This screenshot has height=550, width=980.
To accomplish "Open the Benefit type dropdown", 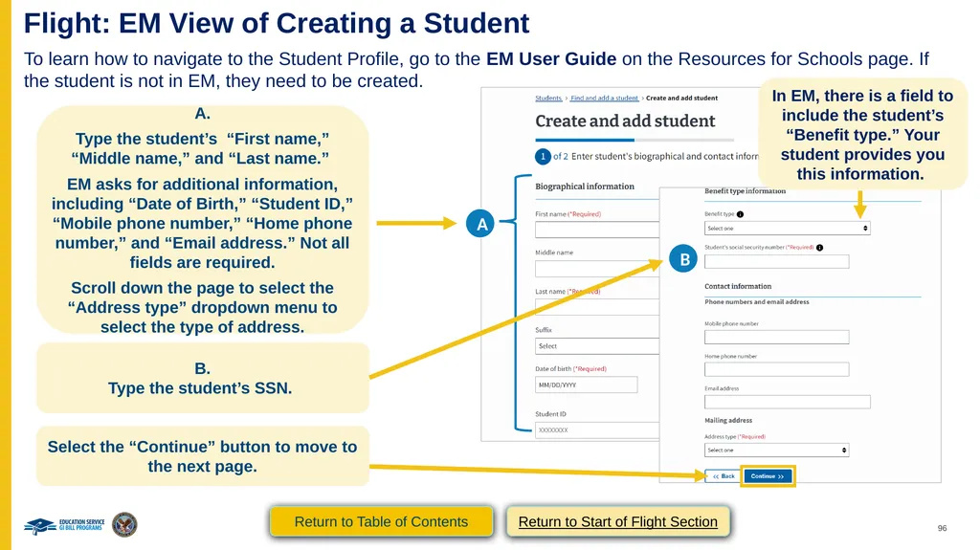I will pyautogui.click(x=787, y=228).
